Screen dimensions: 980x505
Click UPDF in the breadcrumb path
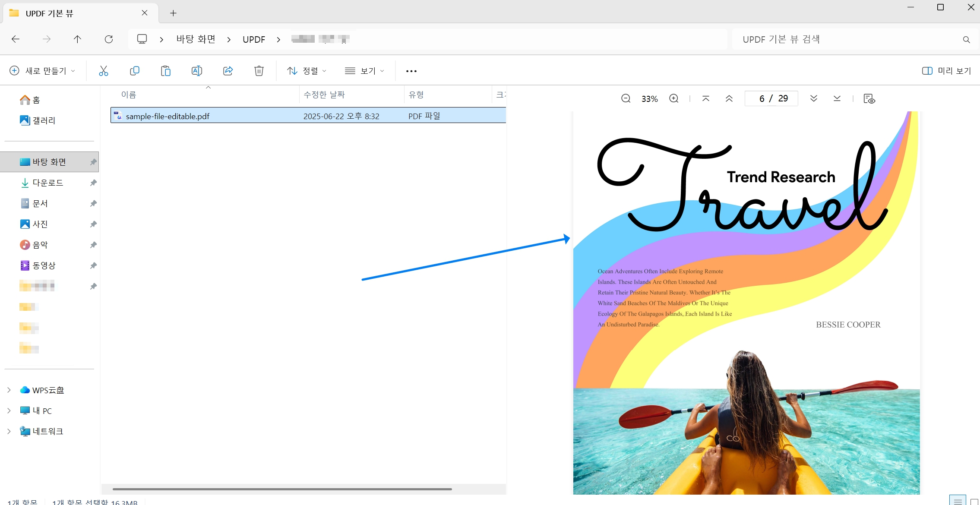point(254,40)
